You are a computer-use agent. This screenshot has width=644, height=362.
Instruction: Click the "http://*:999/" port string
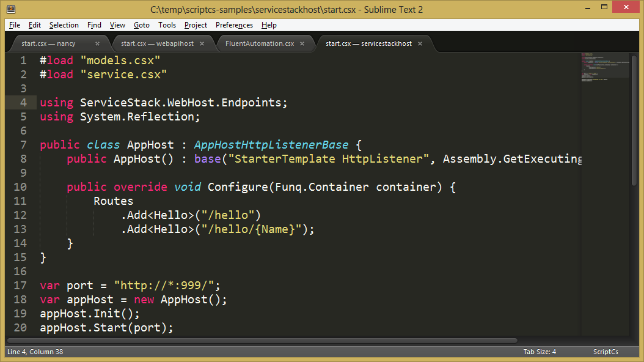tap(164, 286)
